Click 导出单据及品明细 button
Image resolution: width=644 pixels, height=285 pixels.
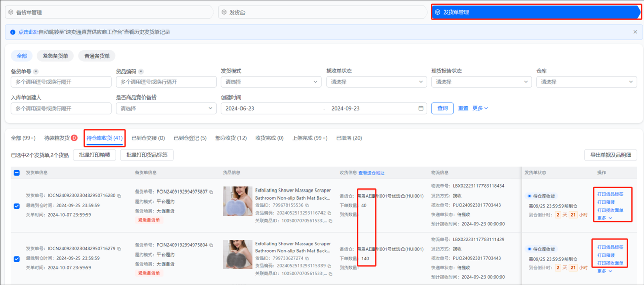pos(610,155)
